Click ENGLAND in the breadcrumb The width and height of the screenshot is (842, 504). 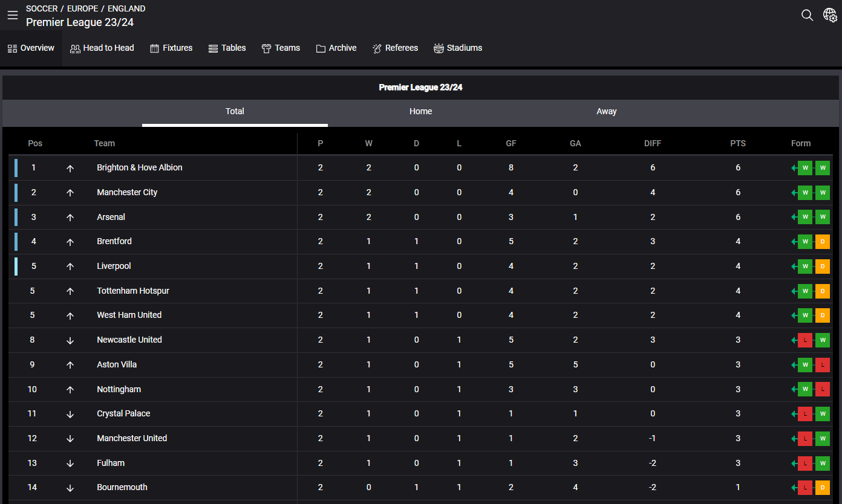click(x=126, y=8)
